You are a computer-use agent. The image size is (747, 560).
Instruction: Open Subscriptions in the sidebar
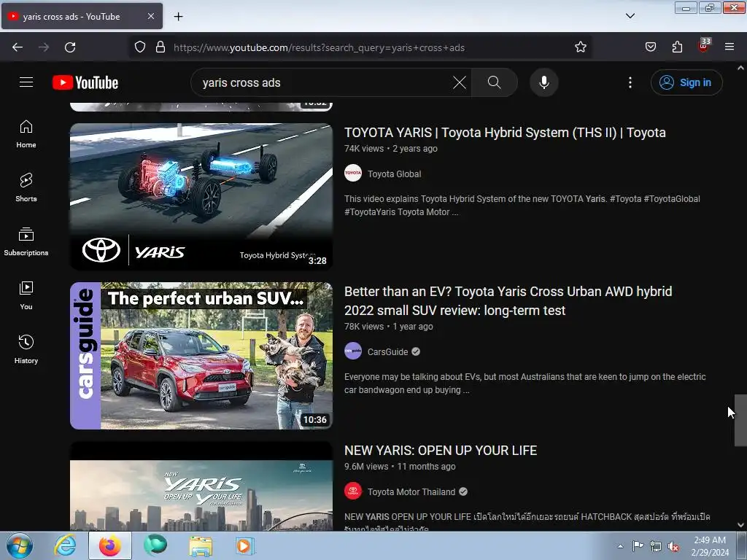(26, 242)
